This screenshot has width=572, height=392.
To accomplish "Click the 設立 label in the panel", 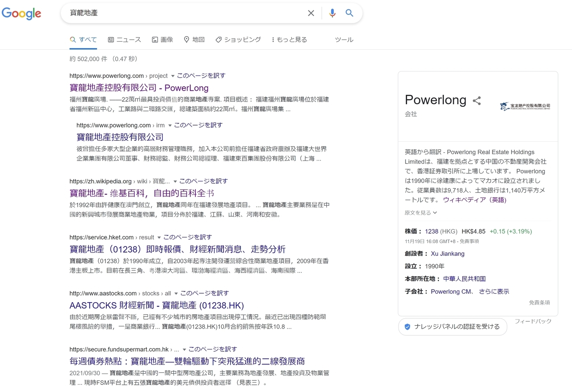I will coord(413,266).
